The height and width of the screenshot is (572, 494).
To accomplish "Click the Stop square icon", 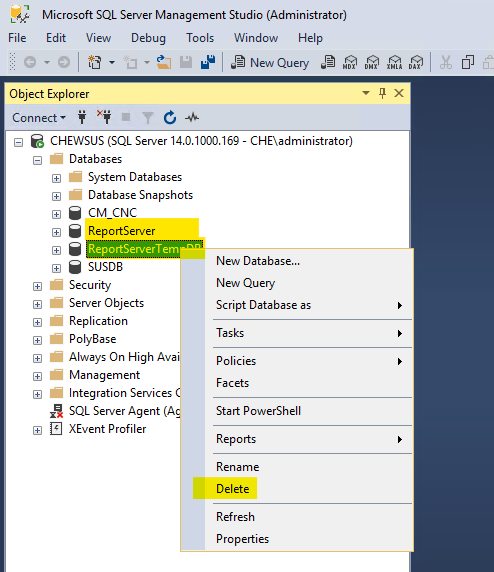I will coord(126,117).
